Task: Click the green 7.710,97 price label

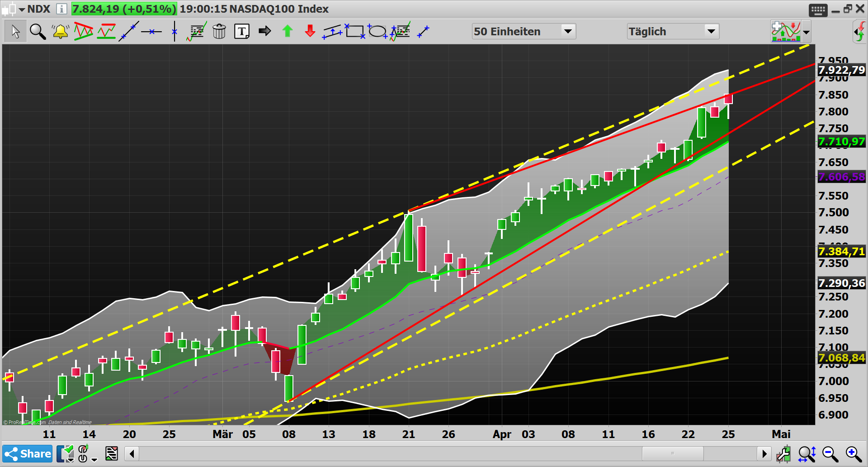Action: point(841,142)
